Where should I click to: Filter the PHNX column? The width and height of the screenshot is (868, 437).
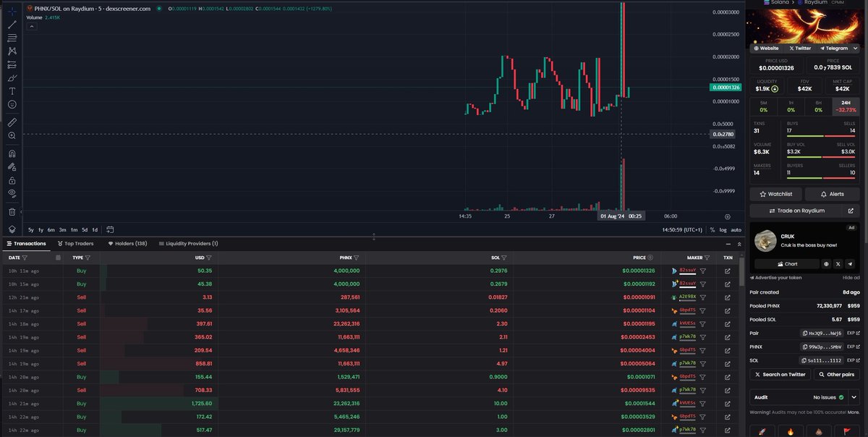click(x=357, y=257)
